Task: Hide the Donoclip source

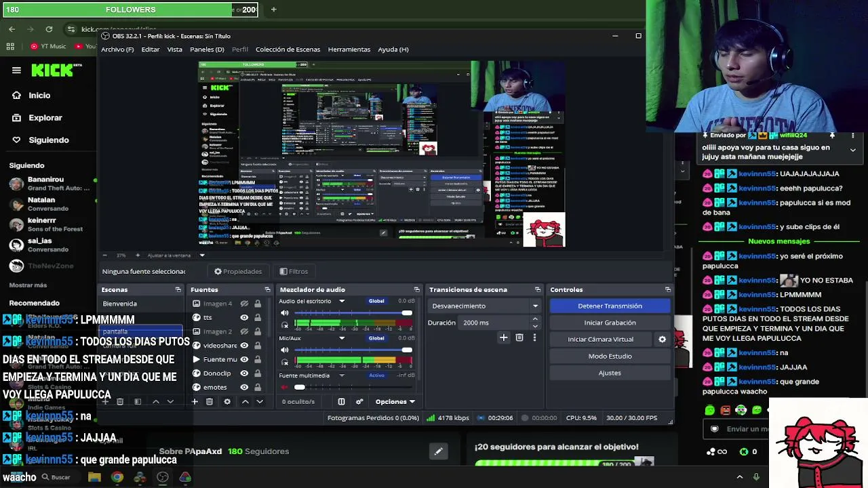Action: pyautogui.click(x=244, y=373)
